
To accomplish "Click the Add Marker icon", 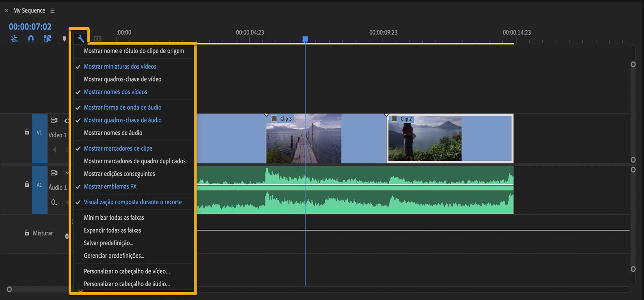I will point(64,39).
